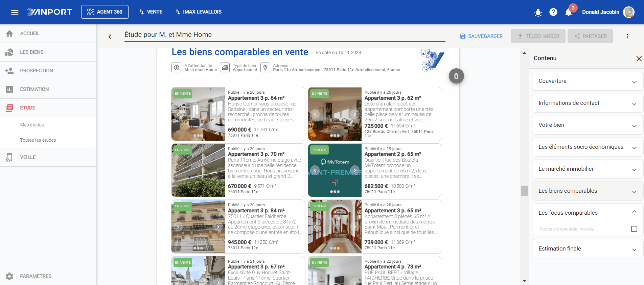Click Appartement 3 p. 67 m² title

coord(256,267)
